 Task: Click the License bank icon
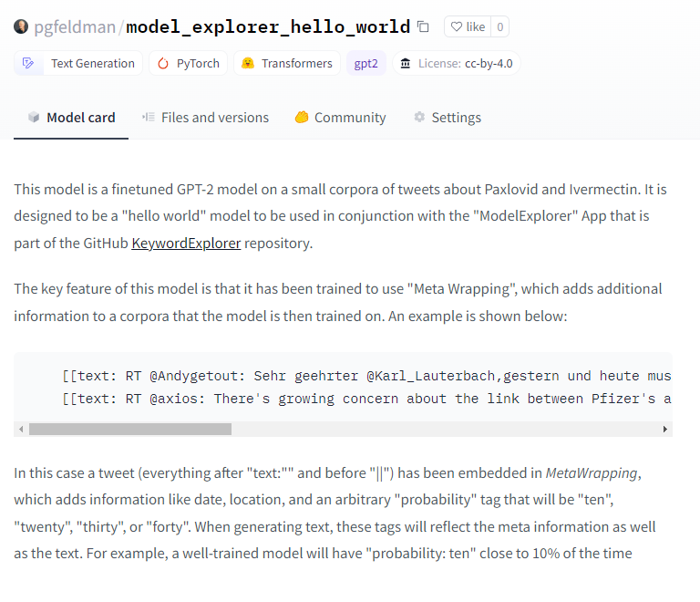click(405, 64)
